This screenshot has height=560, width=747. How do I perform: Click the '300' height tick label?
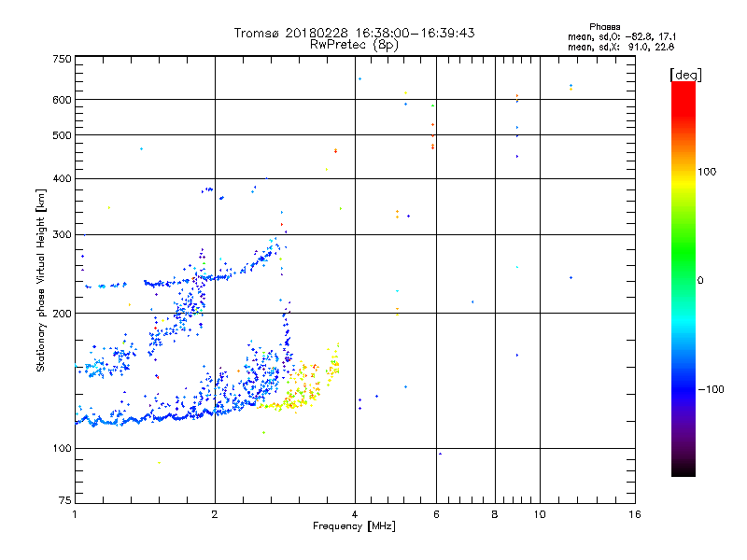pyautogui.click(x=62, y=235)
